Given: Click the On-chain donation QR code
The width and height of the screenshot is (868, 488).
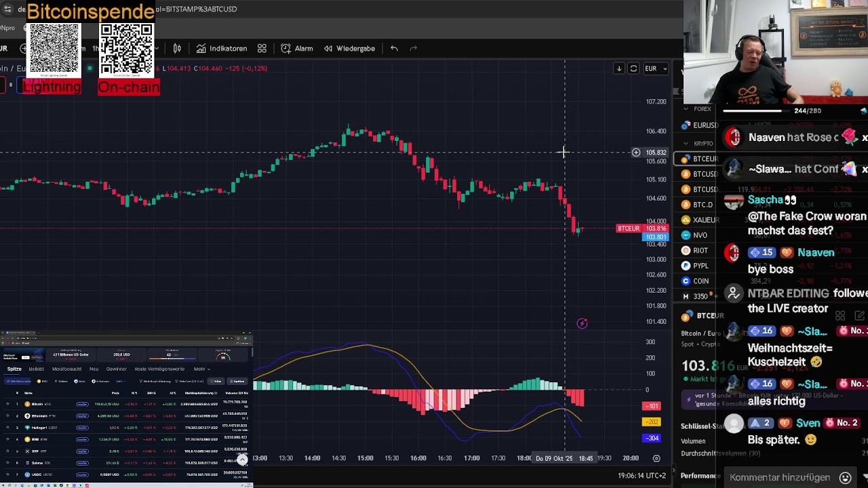Looking at the screenshot, I should 126,48.
